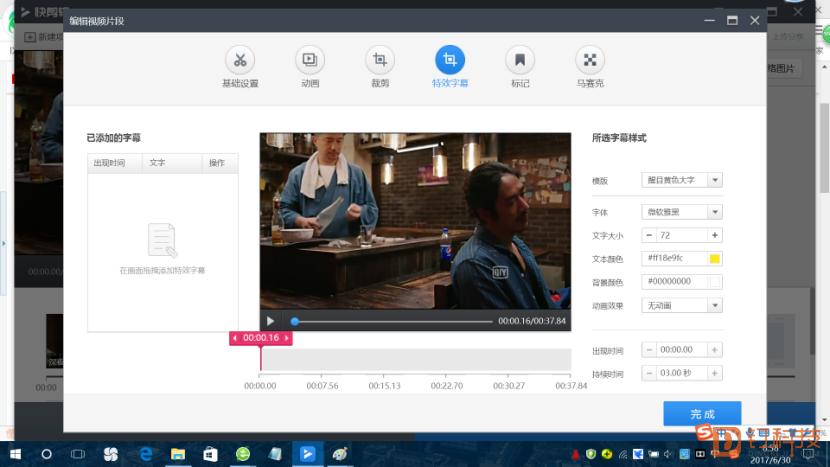The height and width of the screenshot is (467, 830).
Task: Click the video progress slider handle
Action: coord(295,321)
